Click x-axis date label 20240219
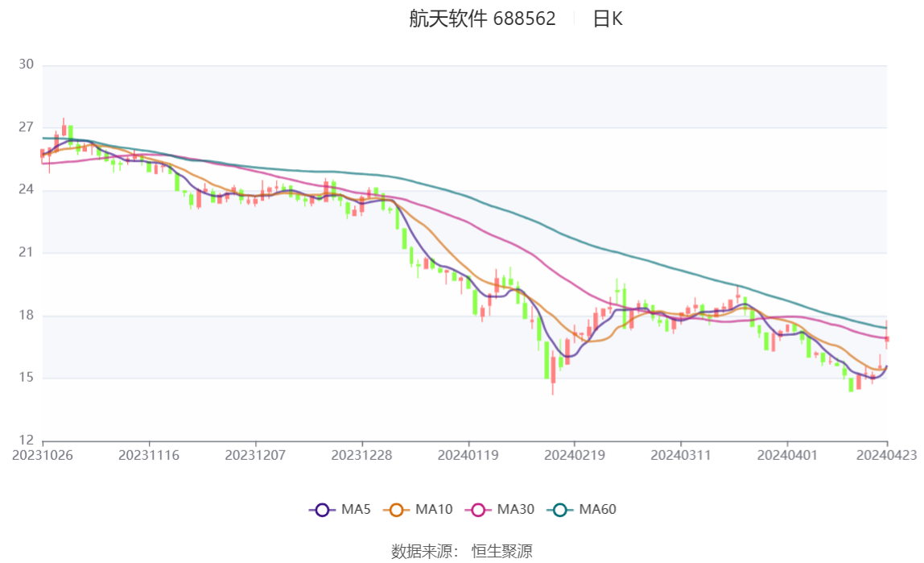Image resolution: width=924 pixels, height=563 pixels. click(575, 456)
